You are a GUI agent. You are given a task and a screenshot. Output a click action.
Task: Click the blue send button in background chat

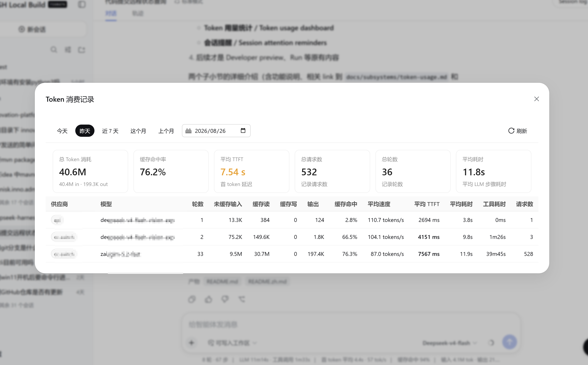pyautogui.click(x=509, y=342)
